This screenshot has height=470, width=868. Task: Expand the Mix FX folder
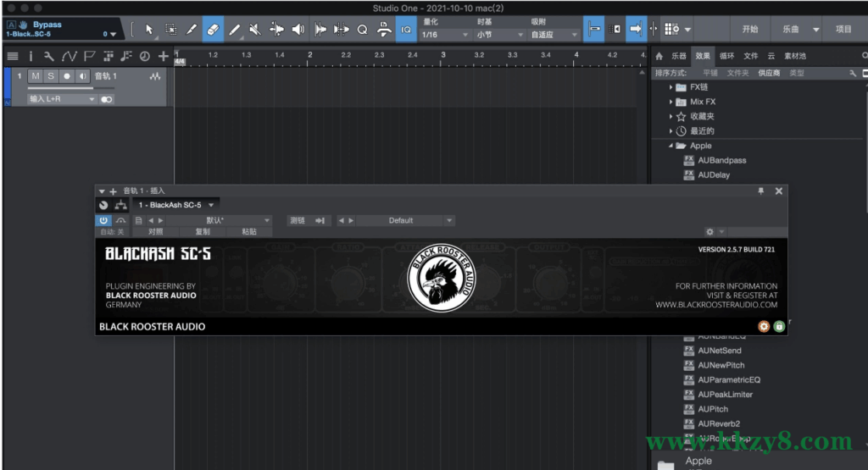point(670,102)
